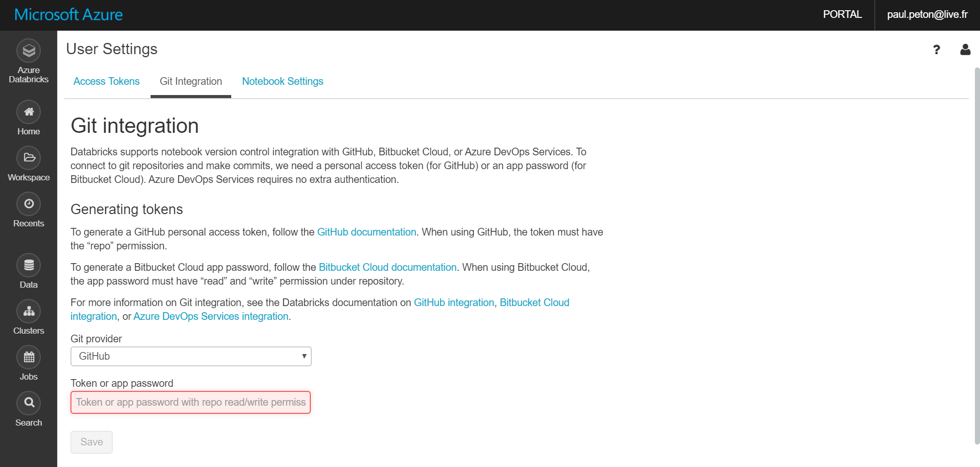View Recents from the sidebar
Image resolution: width=980 pixels, height=467 pixels.
[x=28, y=203]
